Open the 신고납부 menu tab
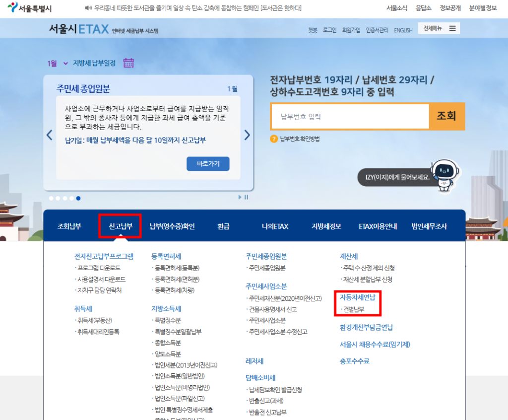 point(121,226)
